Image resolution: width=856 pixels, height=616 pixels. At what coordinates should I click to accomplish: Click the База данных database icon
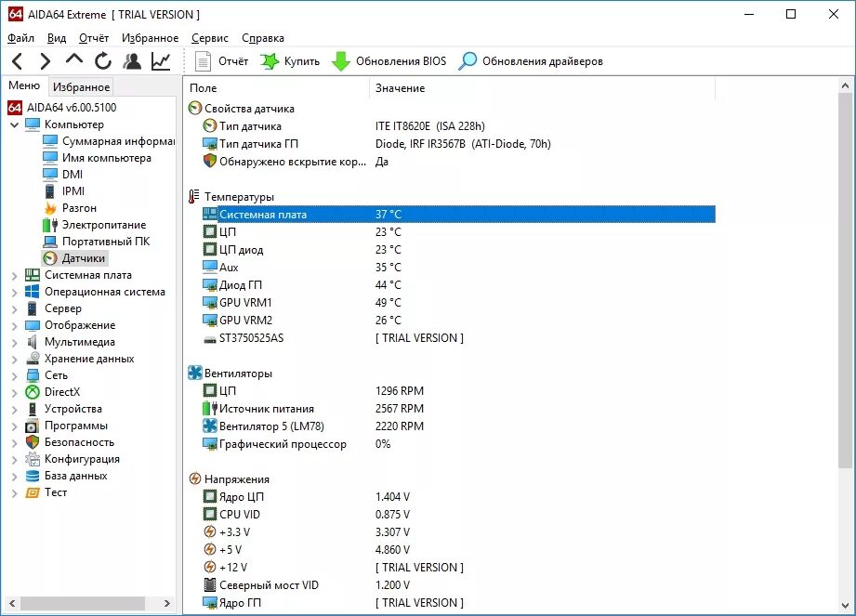point(33,476)
